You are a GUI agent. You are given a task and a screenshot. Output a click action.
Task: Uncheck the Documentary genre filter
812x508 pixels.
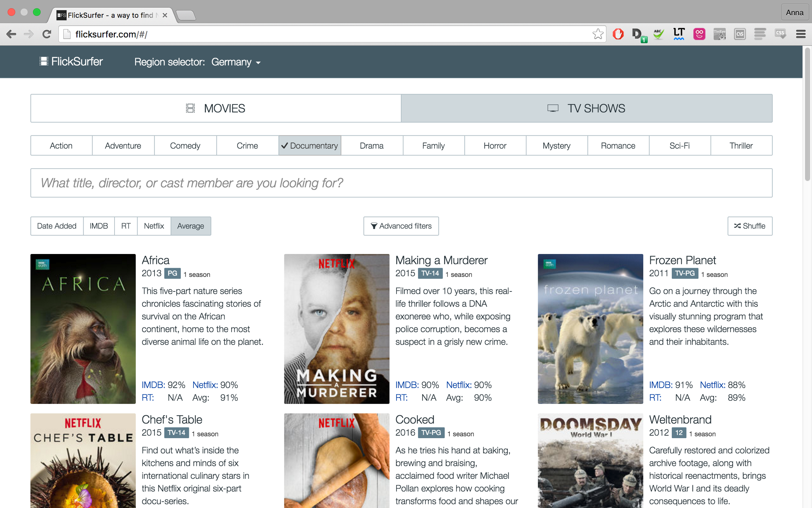tap(310, 146)
